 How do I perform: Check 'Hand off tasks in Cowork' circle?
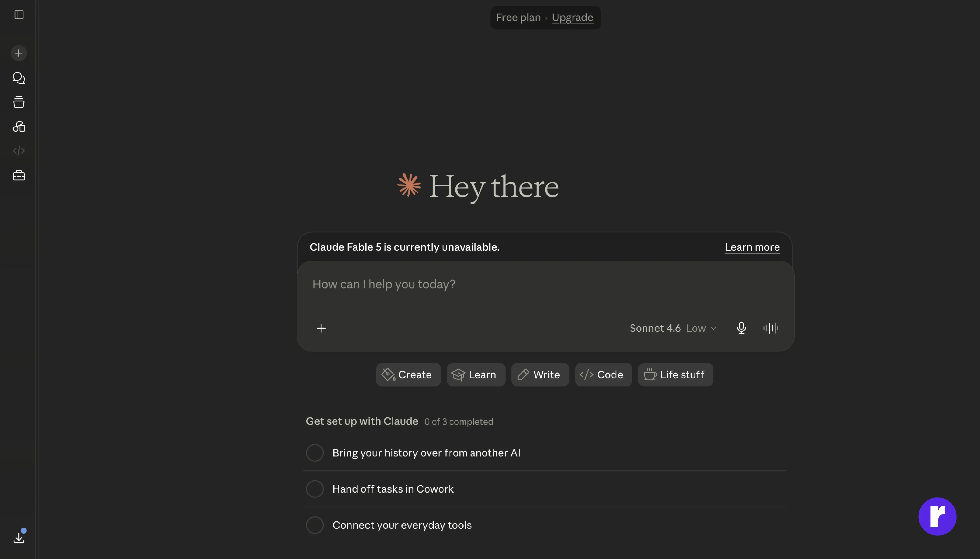click(x=315, y=489)
